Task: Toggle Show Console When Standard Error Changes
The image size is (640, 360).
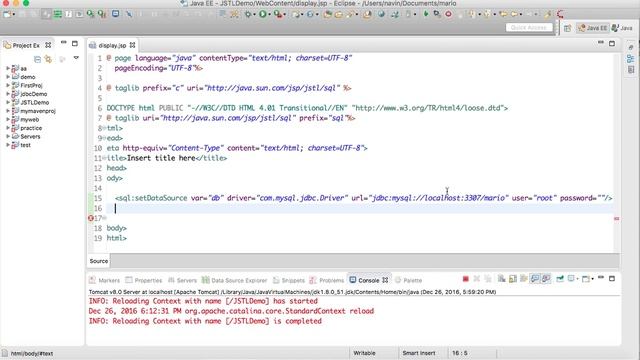Action: point(546,279)
